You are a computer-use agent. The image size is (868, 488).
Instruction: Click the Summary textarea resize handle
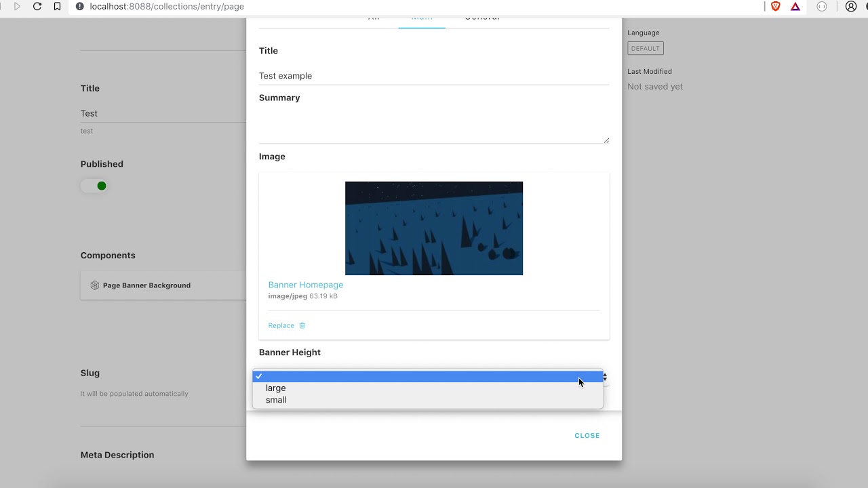point(606,140)
